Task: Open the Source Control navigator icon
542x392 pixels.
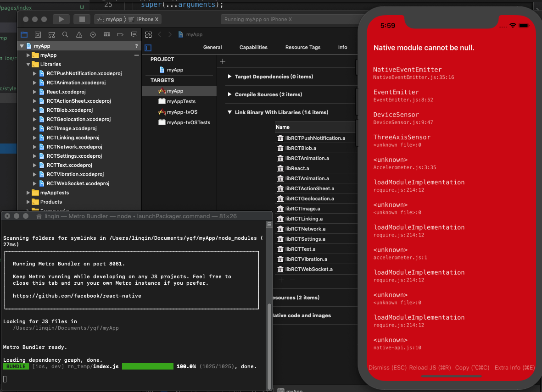Action: coord(38,34)
